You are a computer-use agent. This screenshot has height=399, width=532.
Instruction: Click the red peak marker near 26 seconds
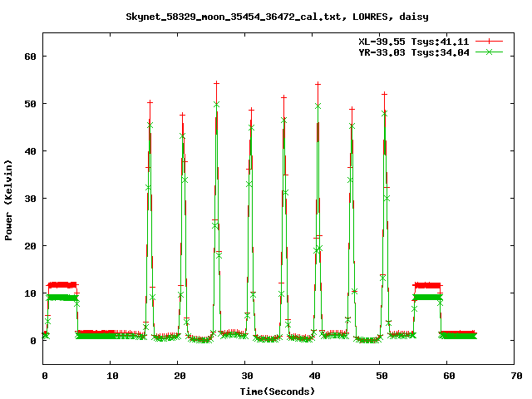click(216, 83)
